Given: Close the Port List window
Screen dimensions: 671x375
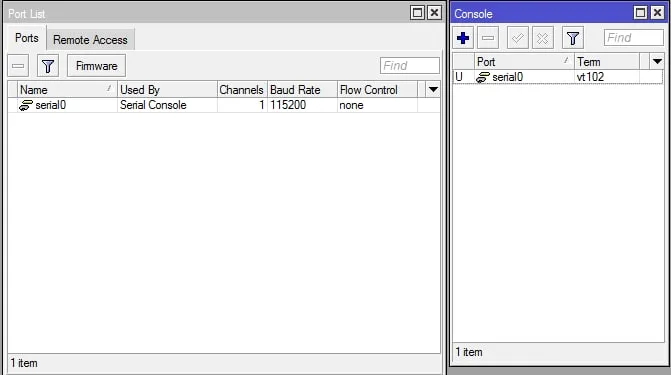Looking at the screenshot, I should (434, 13).
